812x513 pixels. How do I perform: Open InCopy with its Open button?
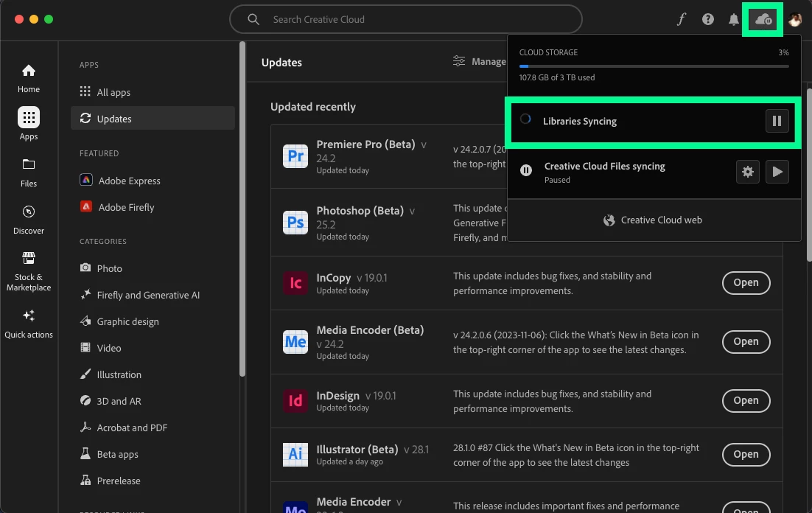pos(746,283)
